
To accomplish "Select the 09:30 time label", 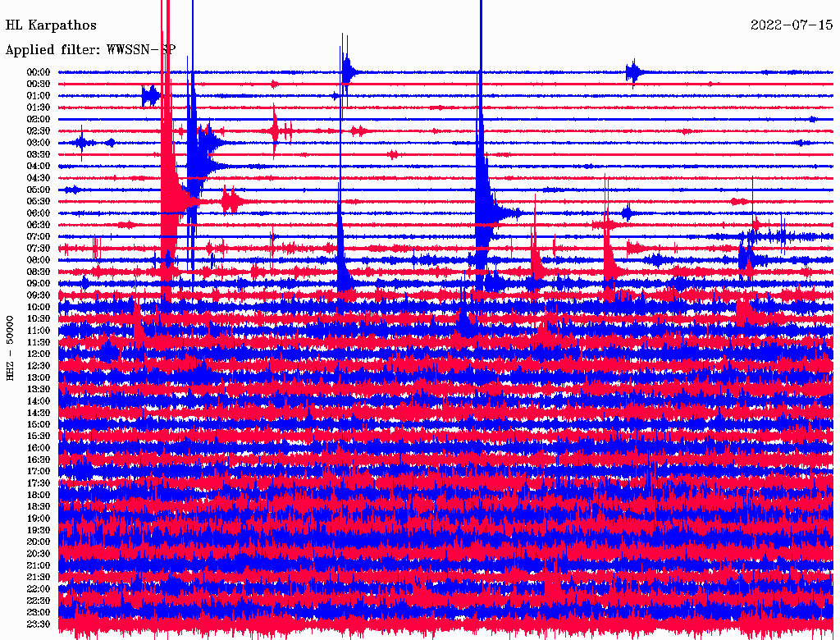I will (x=39, y=295).
